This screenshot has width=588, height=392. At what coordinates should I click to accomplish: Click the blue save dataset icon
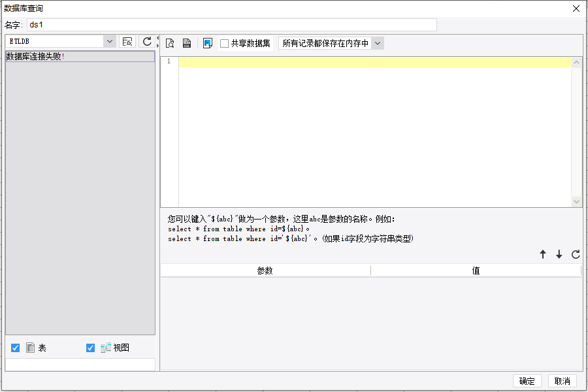[x=207, y=43]
